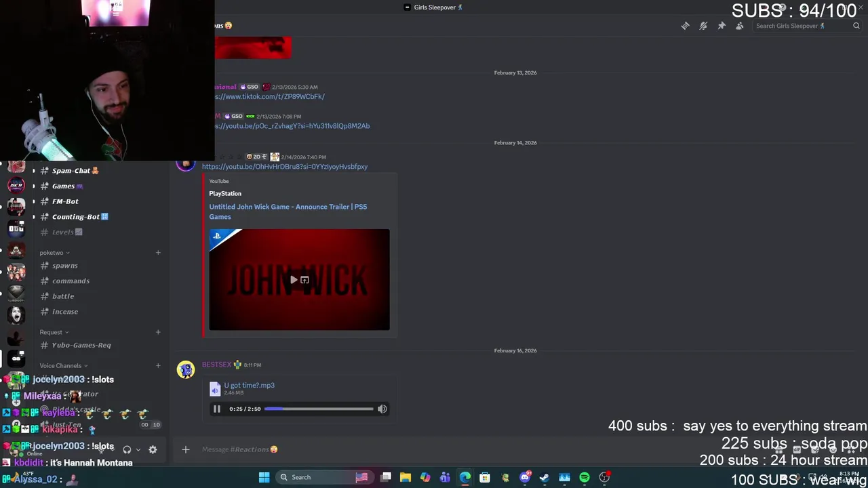868x488 pixels.
Task: Open OBS Studio from taskbar
Action: [x=604, y=477]
